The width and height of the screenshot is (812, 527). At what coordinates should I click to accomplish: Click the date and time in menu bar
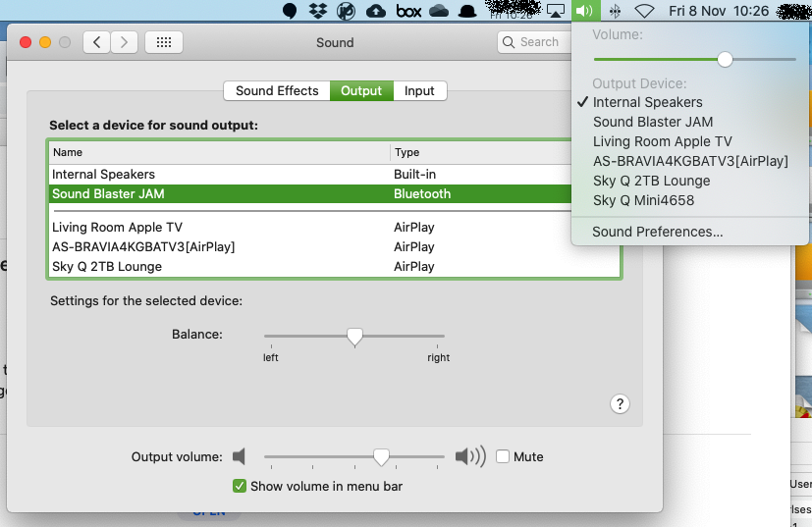(x=719, y=11)
